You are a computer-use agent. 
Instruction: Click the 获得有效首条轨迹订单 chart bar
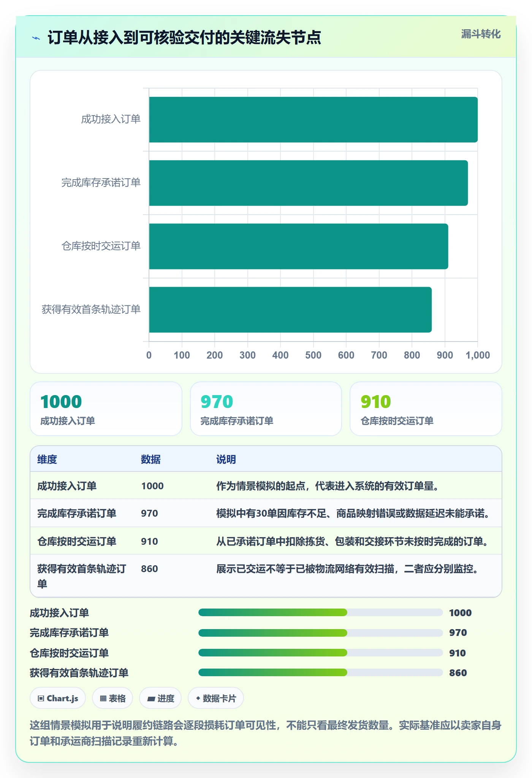click(x=290, y=310)
